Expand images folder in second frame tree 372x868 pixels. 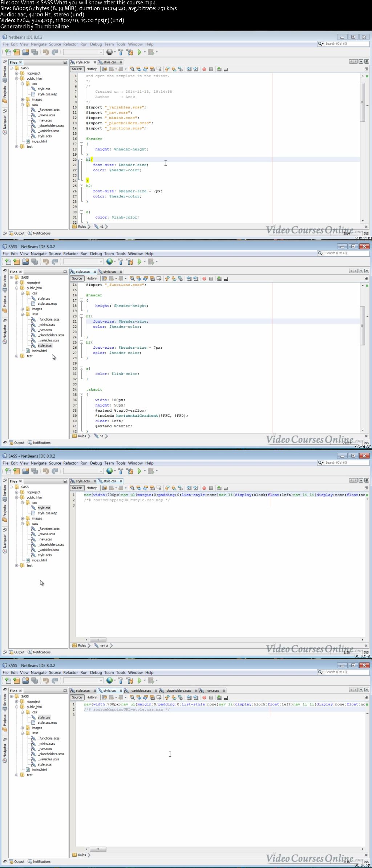click(22, 309)
